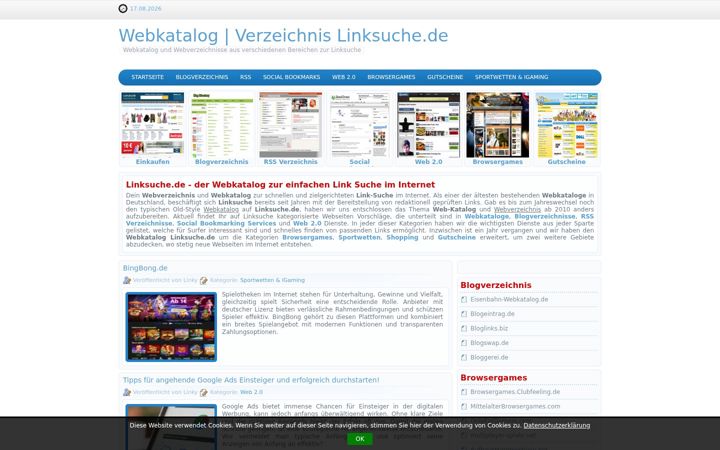The image size is (720, 450).
Task: Click the BingBong.de casino screenshot thumbnail
Action: pos(171,327)
